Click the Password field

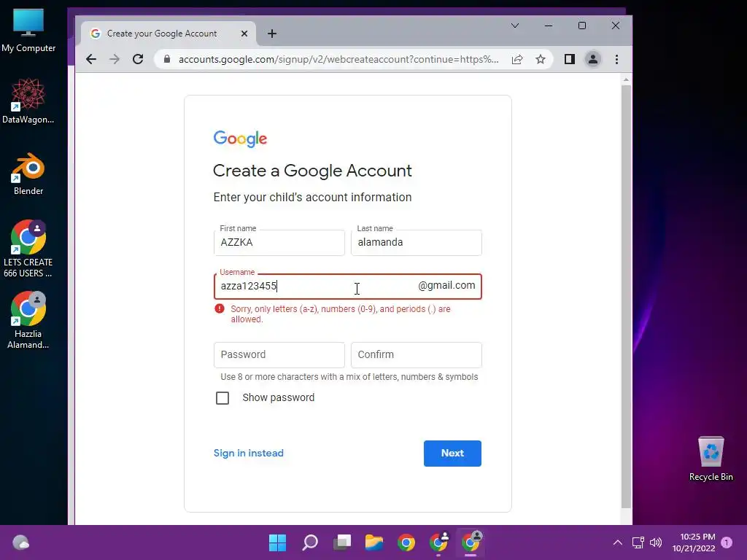[279, 355]
